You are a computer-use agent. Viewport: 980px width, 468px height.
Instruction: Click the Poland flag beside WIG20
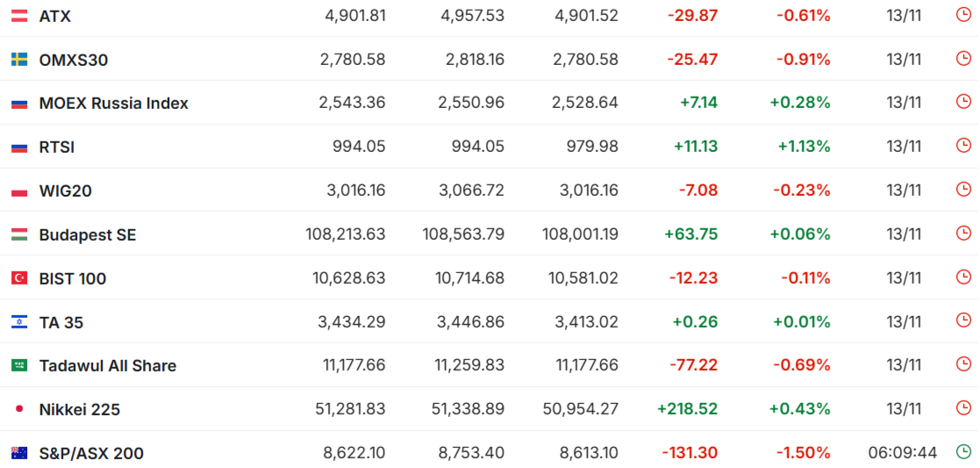pyautogui.click(x=18, y=191)
